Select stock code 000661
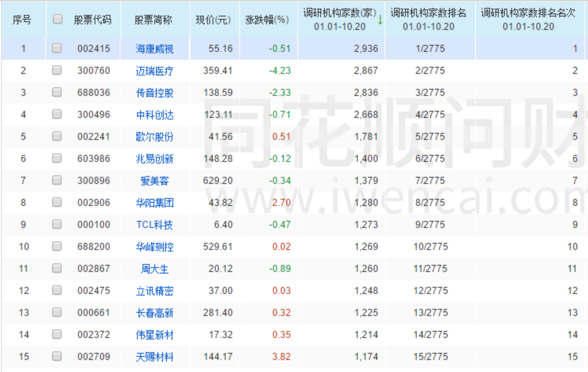This screenshot has height=372, width=588. pyautogui.click(x=94, y=313)
